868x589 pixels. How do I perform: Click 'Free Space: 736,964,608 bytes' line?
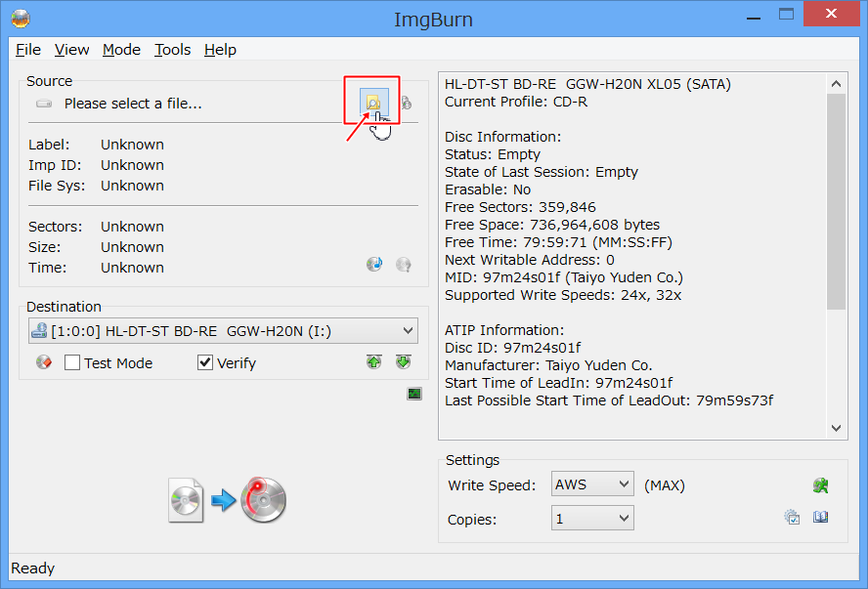coord(552,225)
